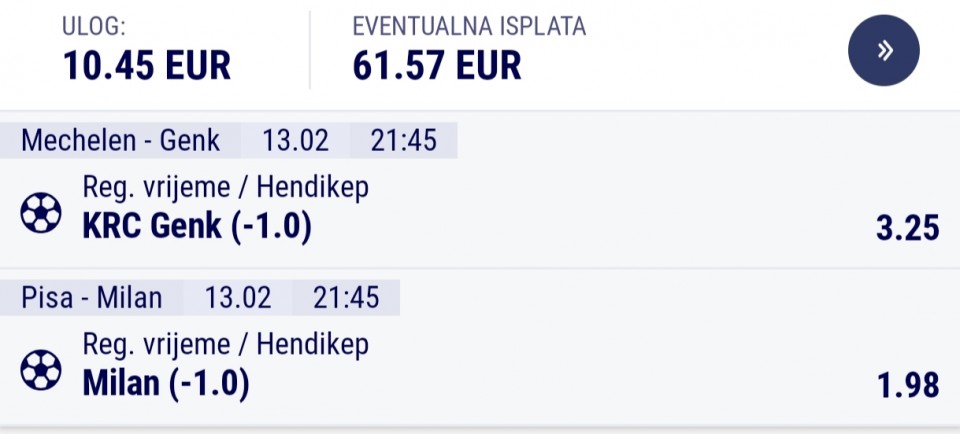Click the 21:45 time of Mechelen - Genk
The image size is (960, 434).
click(403, 140)
